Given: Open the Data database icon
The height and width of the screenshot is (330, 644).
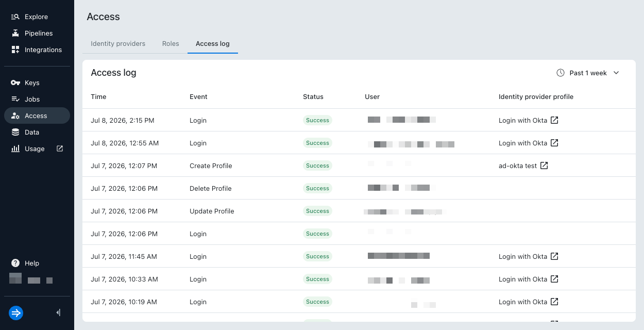Looking at the screenshot, I should (x=15, y=132).
